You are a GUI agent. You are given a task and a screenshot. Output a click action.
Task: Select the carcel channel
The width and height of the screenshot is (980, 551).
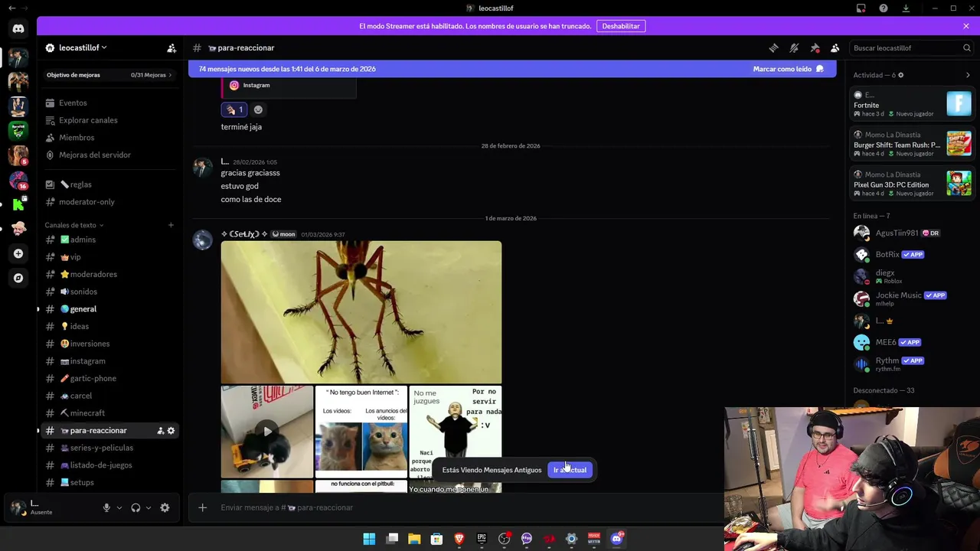click(x=109, y=396)
